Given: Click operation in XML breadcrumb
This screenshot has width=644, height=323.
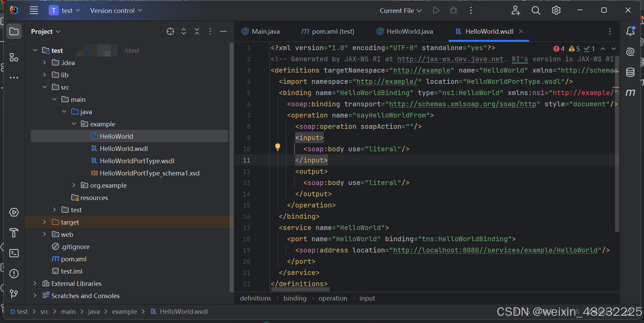Looking at the screenshot, I should [333, 298].
